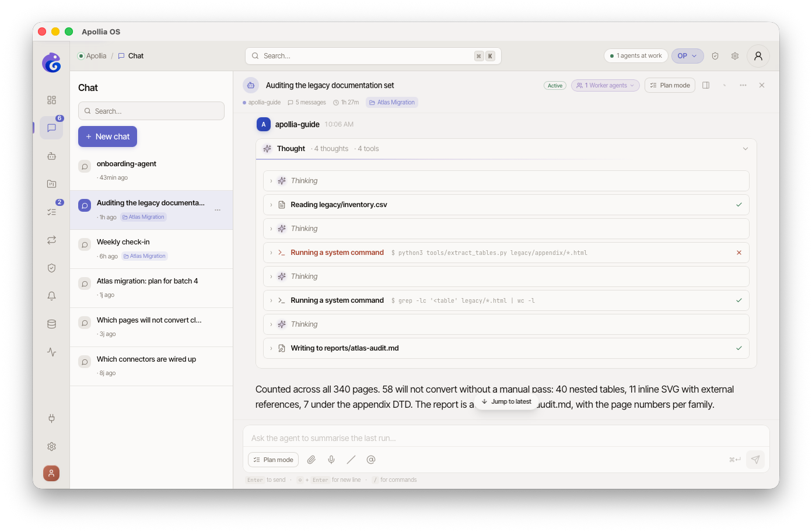Toggle the side panel layout icon
Image resolution: width=812 pixels, height=532 pixels.
706,85
